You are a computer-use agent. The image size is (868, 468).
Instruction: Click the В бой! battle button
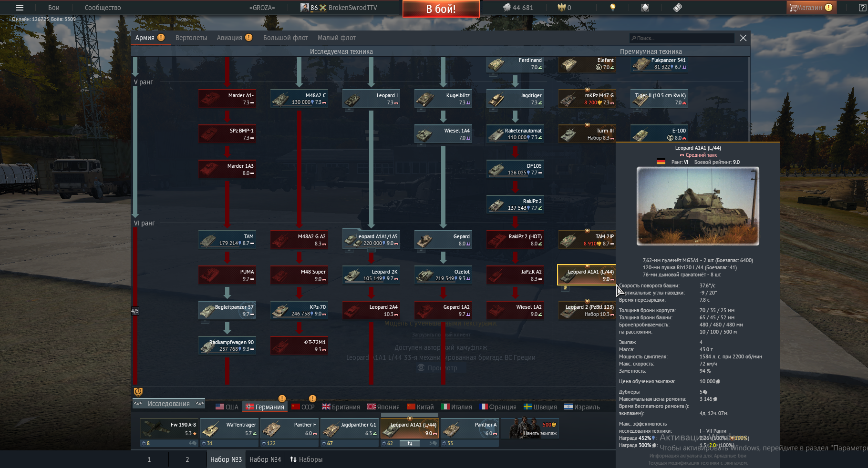(441, 9)
